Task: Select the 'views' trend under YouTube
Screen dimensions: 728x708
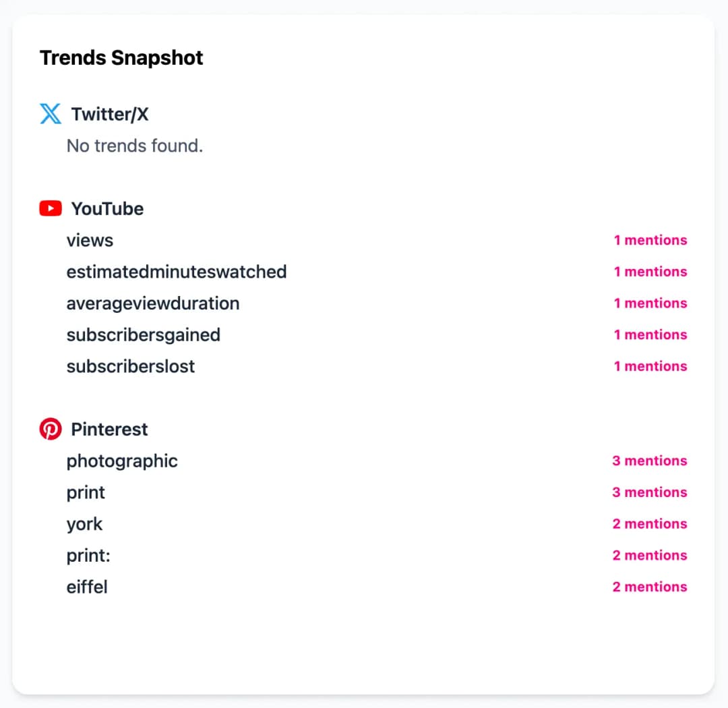Action: (90, 240)
